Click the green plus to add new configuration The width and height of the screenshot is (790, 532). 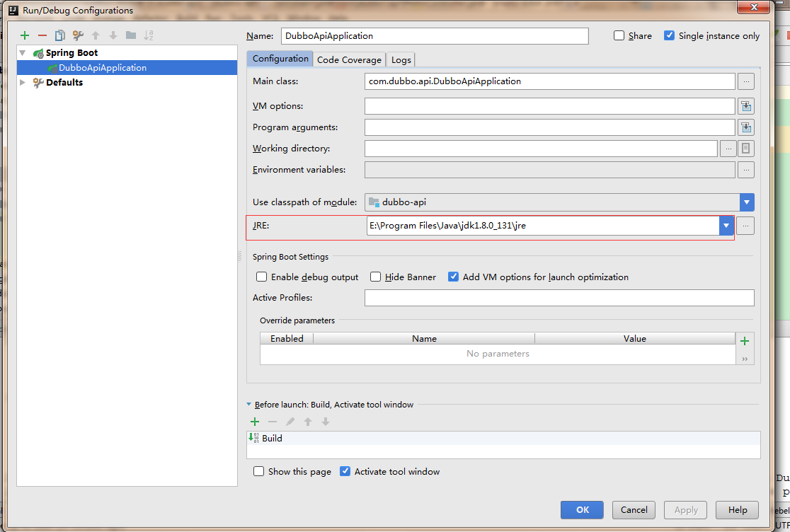point(25,35)
